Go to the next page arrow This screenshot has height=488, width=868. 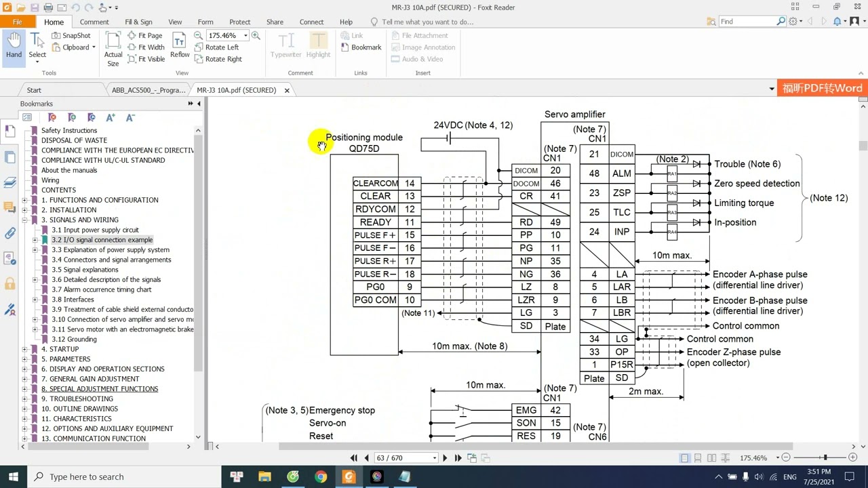coord(446,458)
